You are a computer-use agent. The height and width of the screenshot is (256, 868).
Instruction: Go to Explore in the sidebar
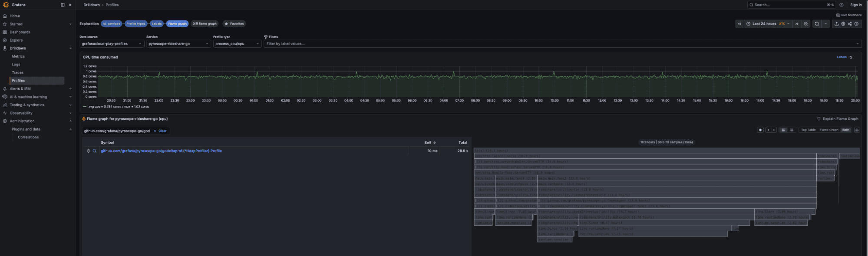16,40
